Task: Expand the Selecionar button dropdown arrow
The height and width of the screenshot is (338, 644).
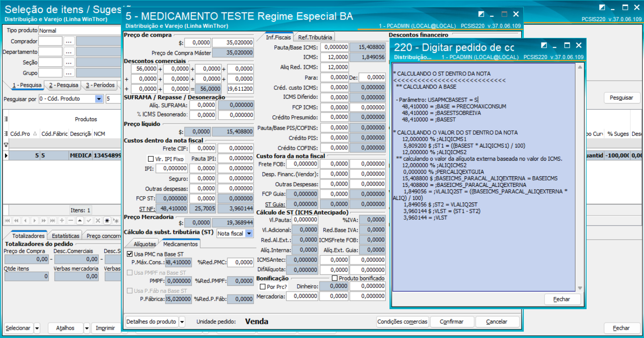Action: [37, 328]
